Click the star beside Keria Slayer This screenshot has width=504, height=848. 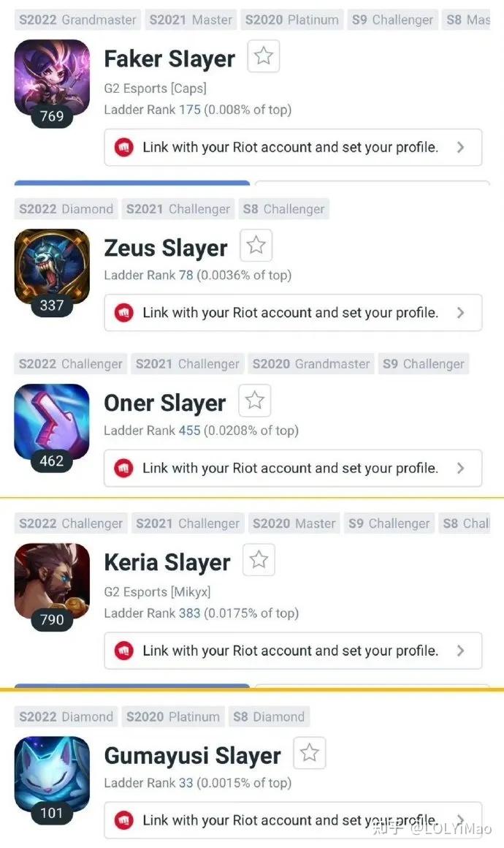click(x=259, y=560)
